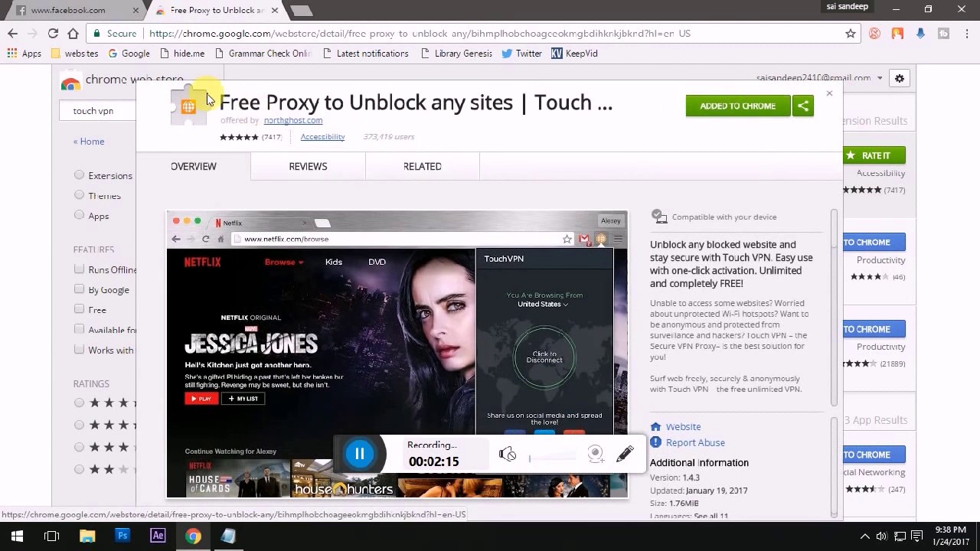The width and height of the screenshot is (980, 551).
Task: Open the pen annotation tool in recorder
Action: pyautogui.click(x=625, y=454)
